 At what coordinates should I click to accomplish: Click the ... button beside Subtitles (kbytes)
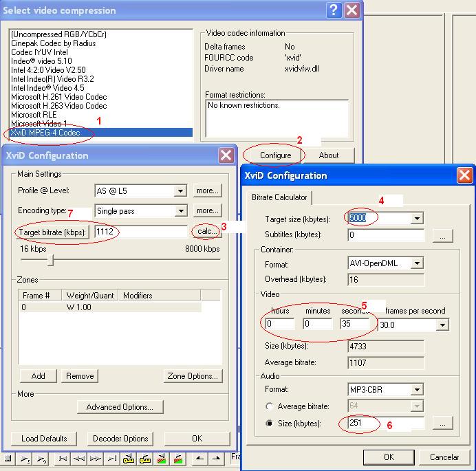(x=442, y=235)
